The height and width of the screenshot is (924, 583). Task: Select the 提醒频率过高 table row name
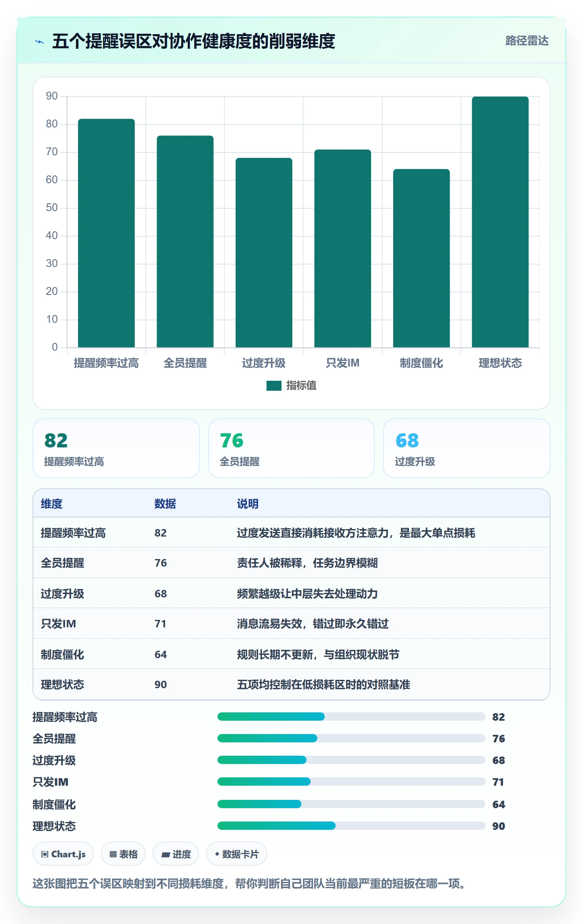[73, 533]
